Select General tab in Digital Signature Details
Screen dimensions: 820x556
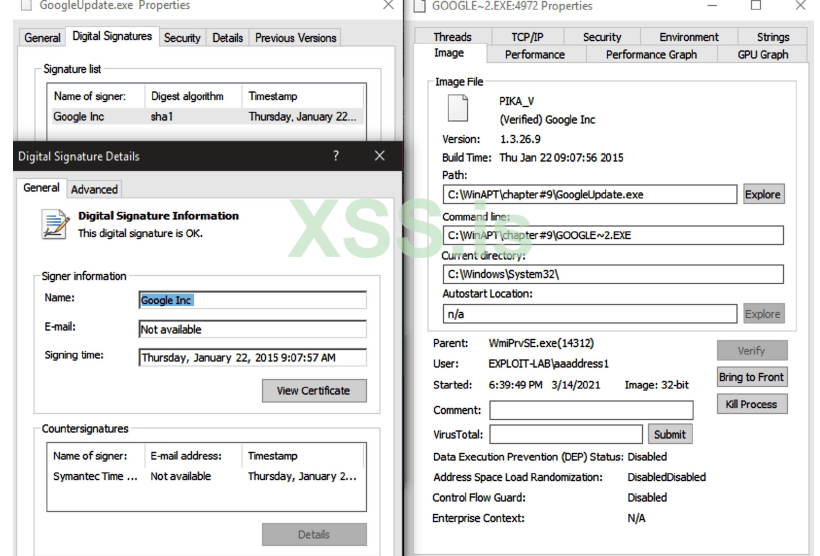tap(41, 188)
